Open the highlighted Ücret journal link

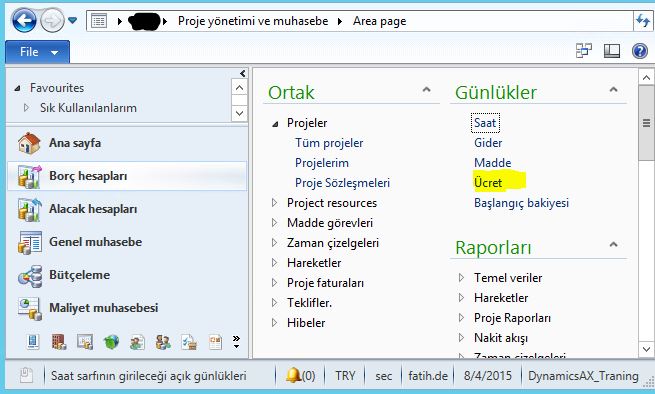[x=488, y=183]
